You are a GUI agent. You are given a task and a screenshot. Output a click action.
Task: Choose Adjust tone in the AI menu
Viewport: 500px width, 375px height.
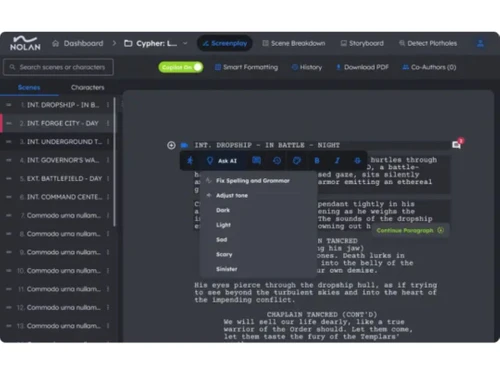coord(232,195)
